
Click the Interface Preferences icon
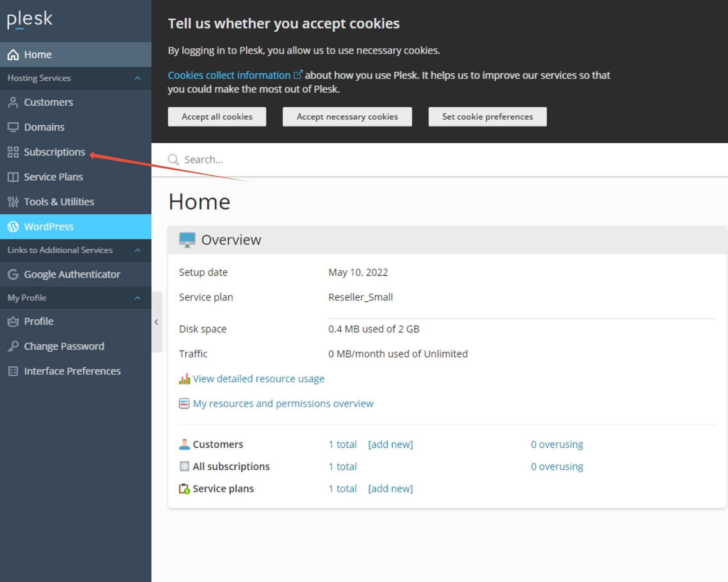click(13, 371)
